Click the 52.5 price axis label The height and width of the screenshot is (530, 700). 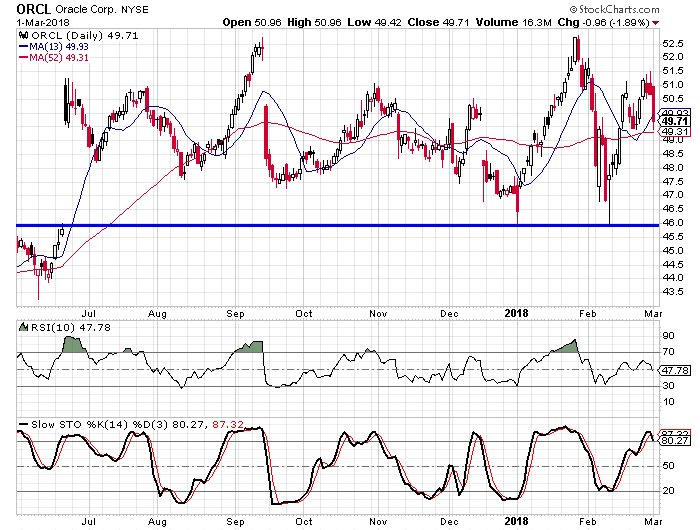pos(673,44)
